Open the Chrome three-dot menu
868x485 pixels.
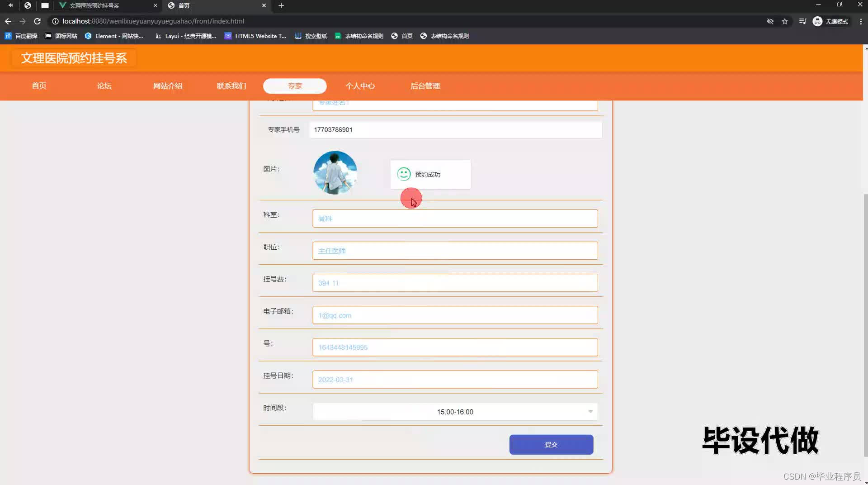tap(861, 21)
